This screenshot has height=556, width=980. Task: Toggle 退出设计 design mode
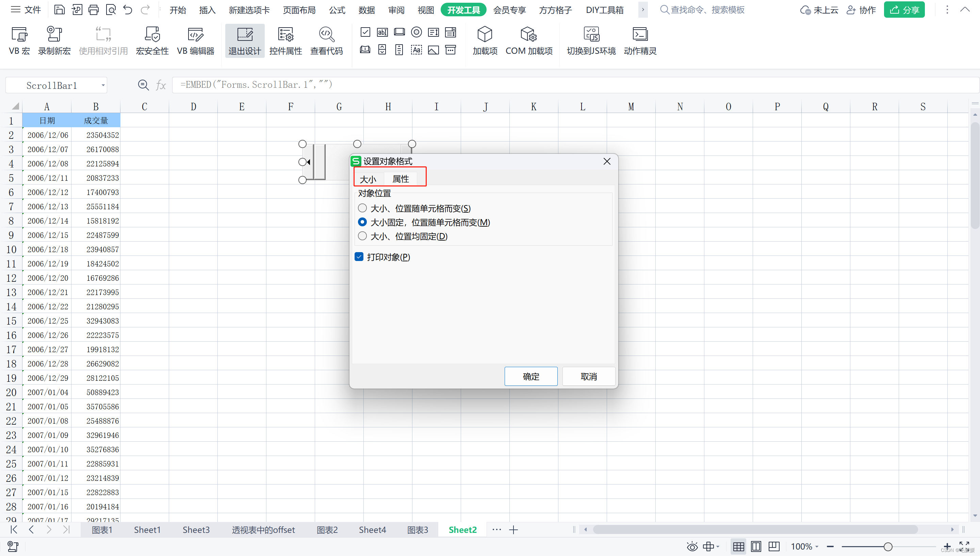point(245,41)
